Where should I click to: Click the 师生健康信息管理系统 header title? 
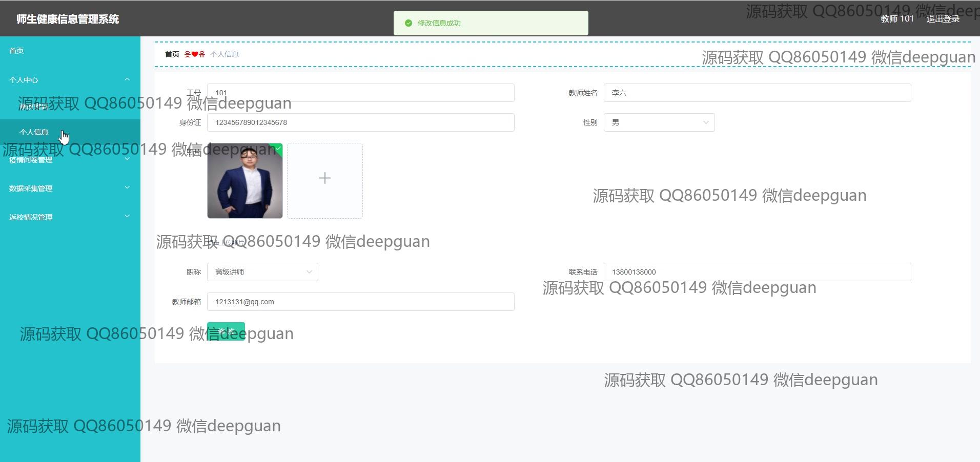point(68,19)
